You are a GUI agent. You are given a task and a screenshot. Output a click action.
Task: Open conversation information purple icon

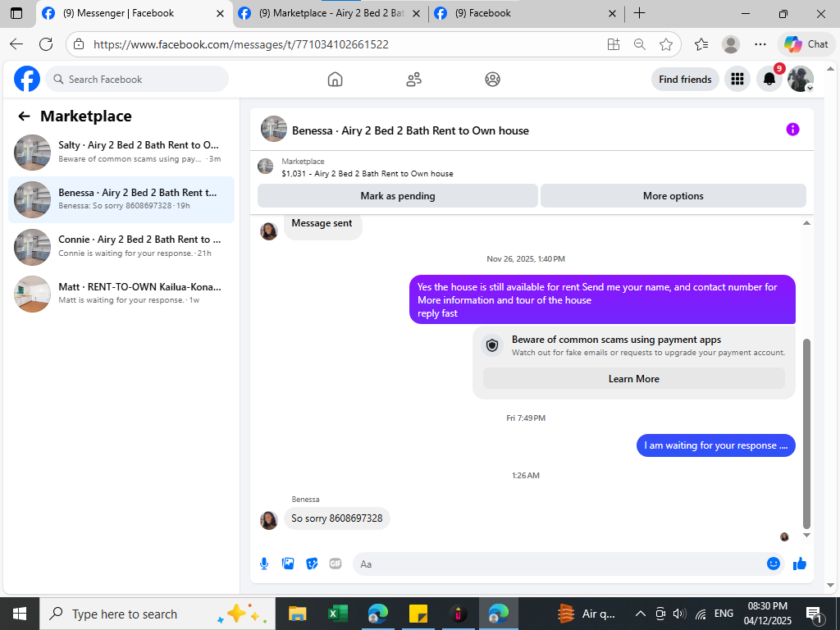[793, 129]
